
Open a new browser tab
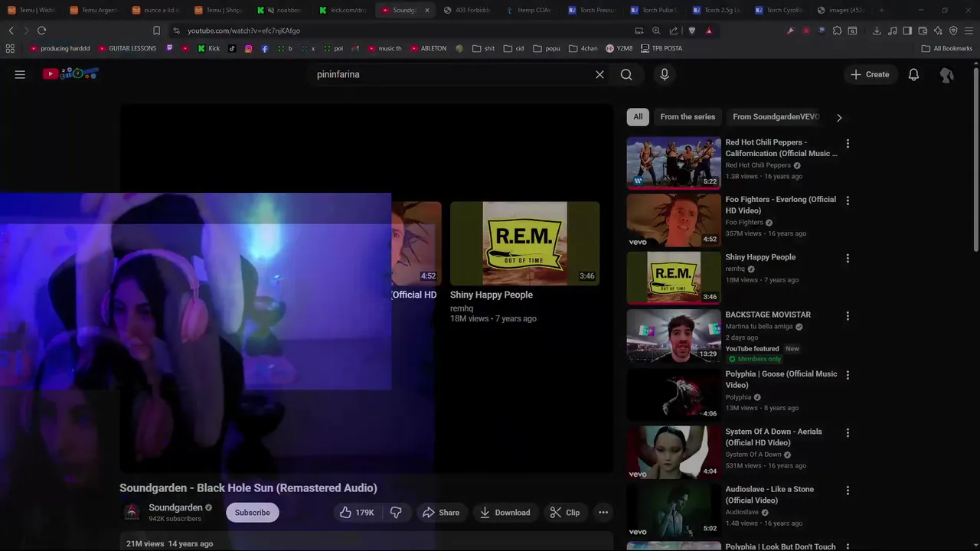pos(881,10)
